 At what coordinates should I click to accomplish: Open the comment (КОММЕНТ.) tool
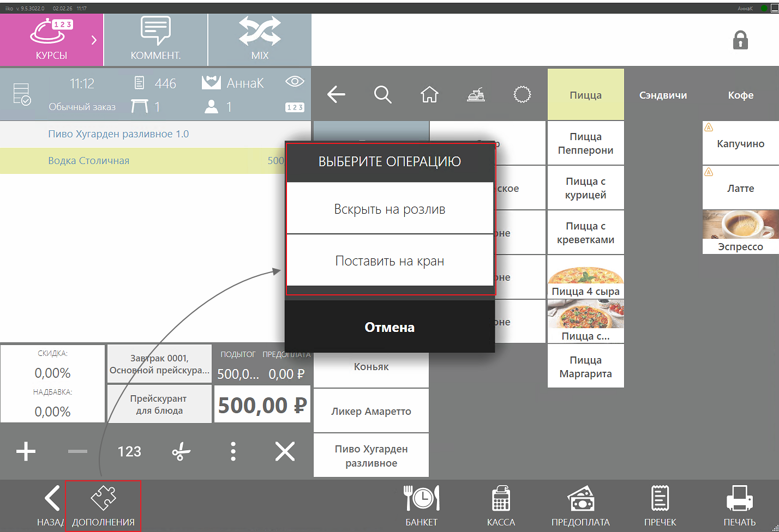coord(155,40)
